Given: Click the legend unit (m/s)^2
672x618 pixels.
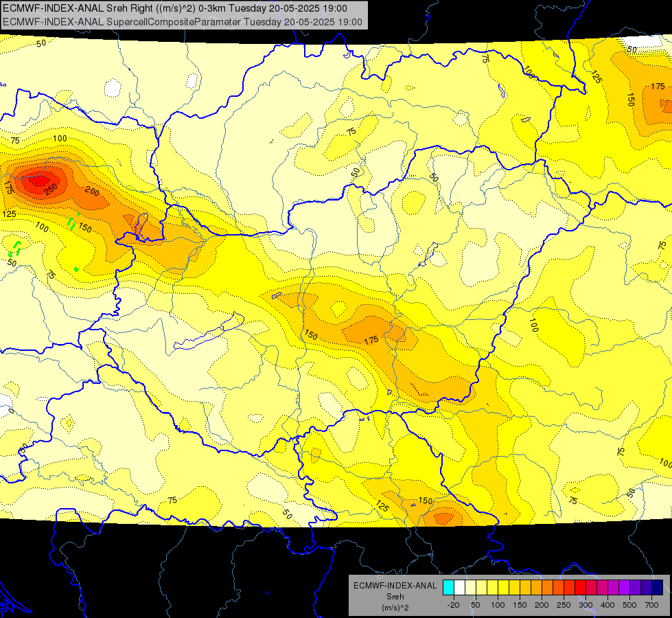Looking at the screenshot, I should 395,608.
